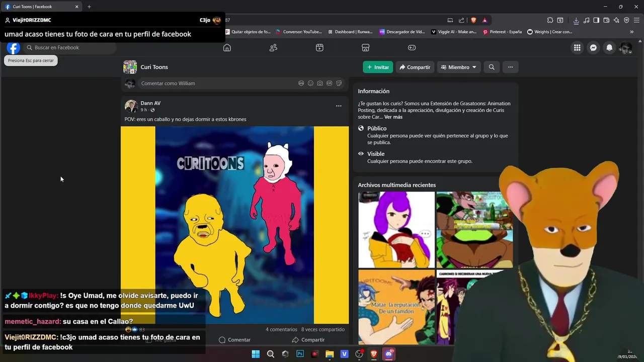Open the browser extensions puzzle icon
Image resolution: width=644 pixels, height=362 pixels.
click(x=550, y=20)
